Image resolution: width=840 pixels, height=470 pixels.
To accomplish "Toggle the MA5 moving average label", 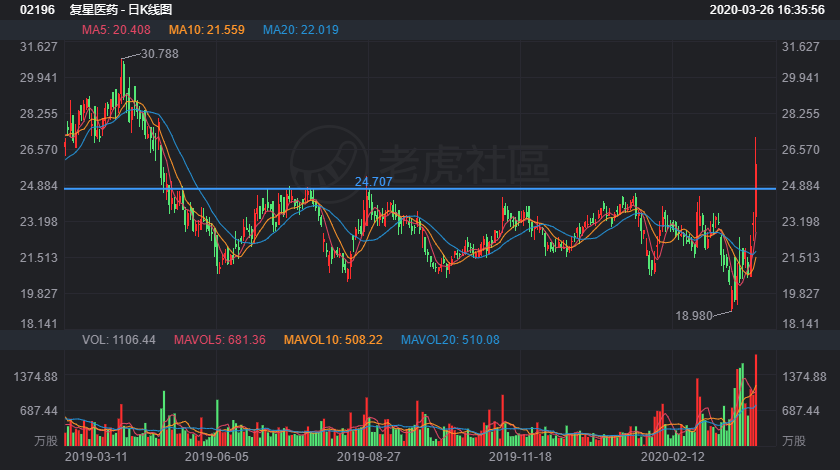I will (x=116, y=30).
